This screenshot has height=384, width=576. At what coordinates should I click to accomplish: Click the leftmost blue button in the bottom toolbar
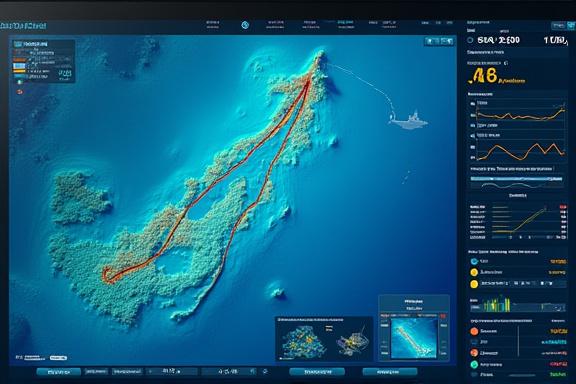point(59,372)
